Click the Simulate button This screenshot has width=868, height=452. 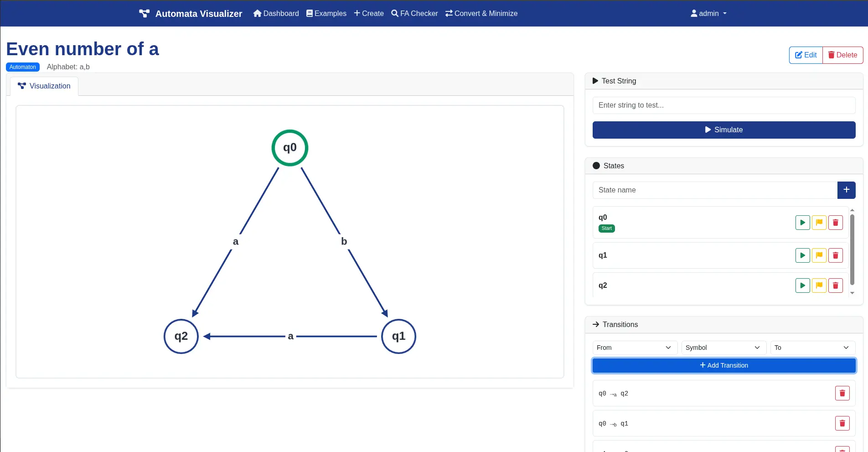coord(724,130)
